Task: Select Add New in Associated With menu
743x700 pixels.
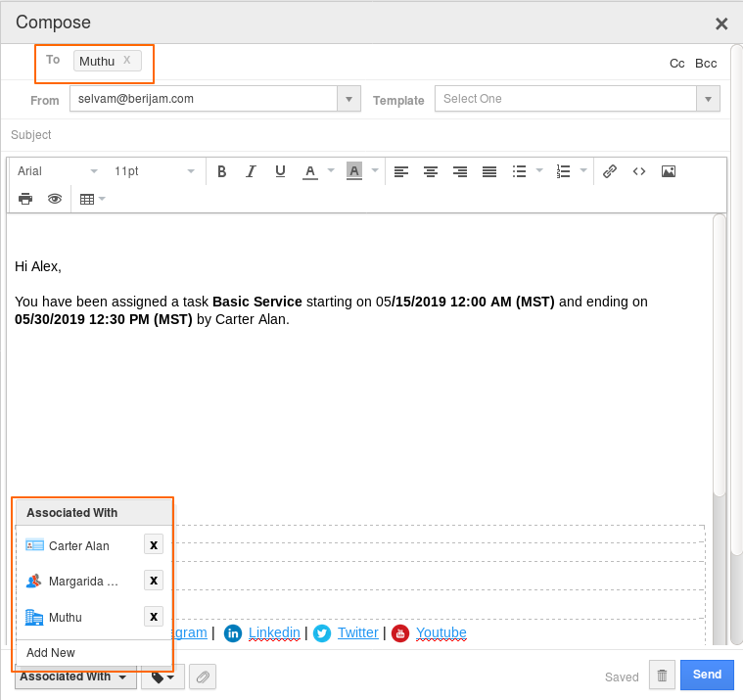Action: pos(51,653)
